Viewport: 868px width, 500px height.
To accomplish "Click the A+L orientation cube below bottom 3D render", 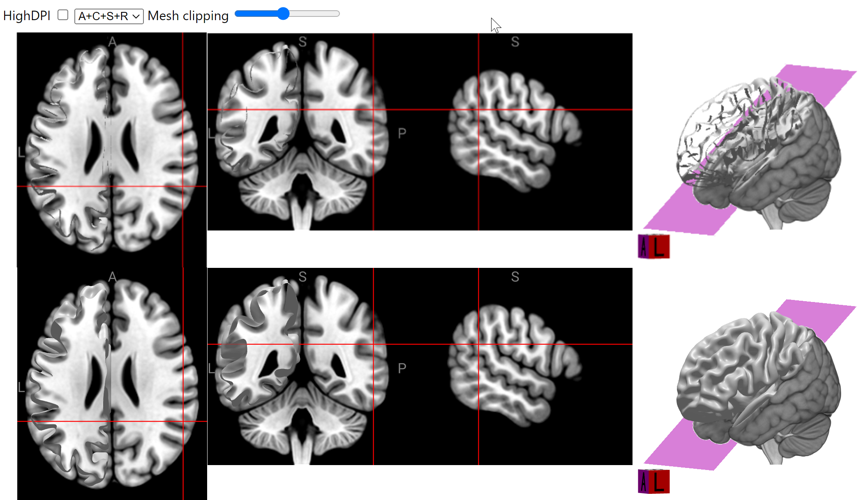I will pyautogui.click(x=654, y=480).
